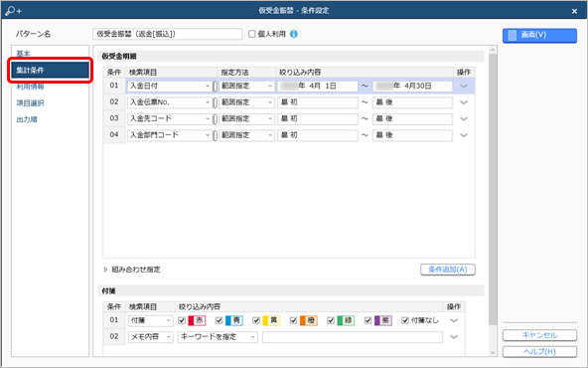Click the vertical scrollbar thumb
Image resolution: width=588 pixels, height=368 pixels.
click(x=493, y=190)
